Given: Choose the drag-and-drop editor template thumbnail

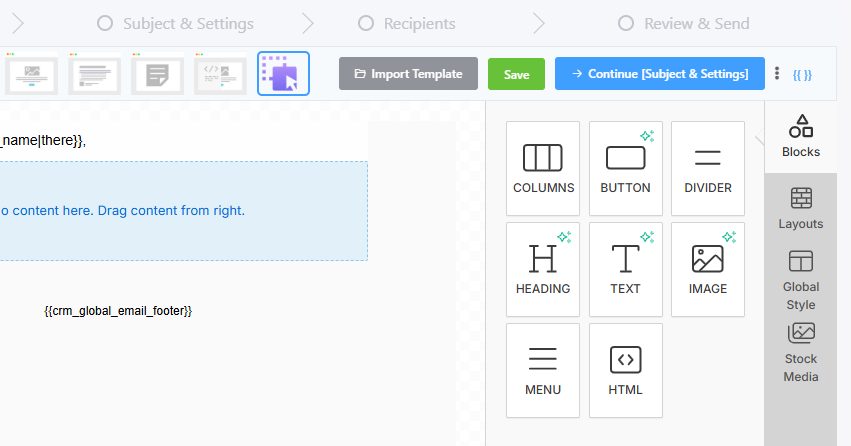Looking at the screenshot, I should [283, 74].
